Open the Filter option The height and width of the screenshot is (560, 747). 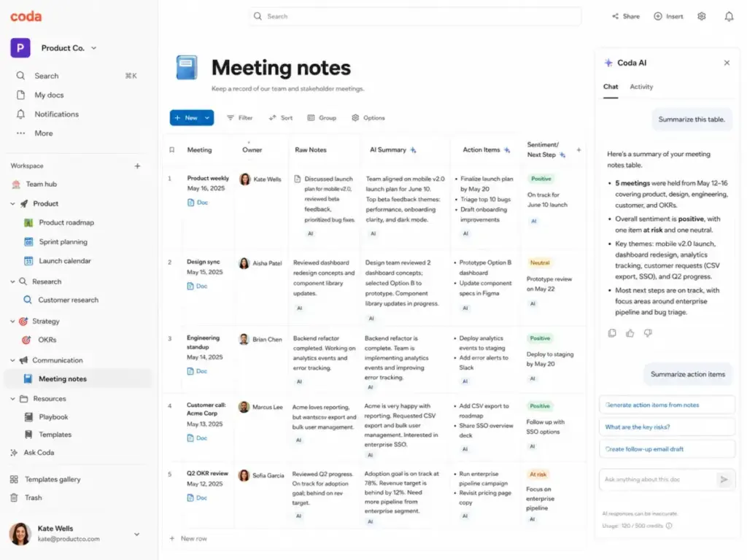239,118
